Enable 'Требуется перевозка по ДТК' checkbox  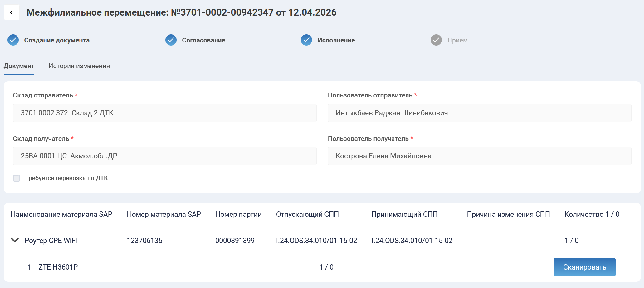pyautogui.click(x=17, y=178)
